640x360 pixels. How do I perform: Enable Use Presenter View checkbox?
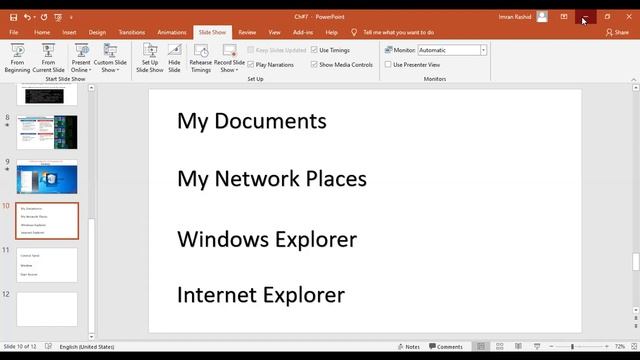tap(388, 64)
